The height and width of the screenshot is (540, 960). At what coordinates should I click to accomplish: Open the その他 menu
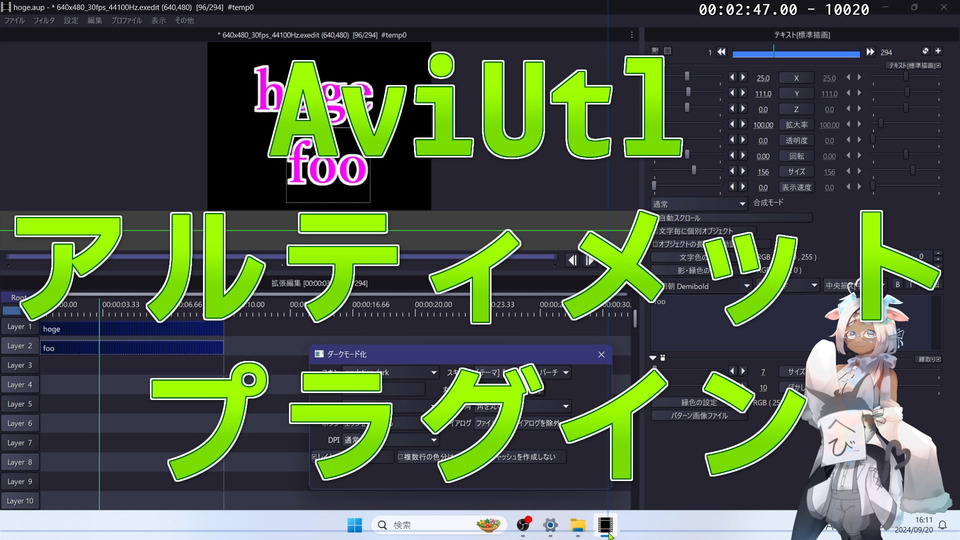[x=184, y=21]
